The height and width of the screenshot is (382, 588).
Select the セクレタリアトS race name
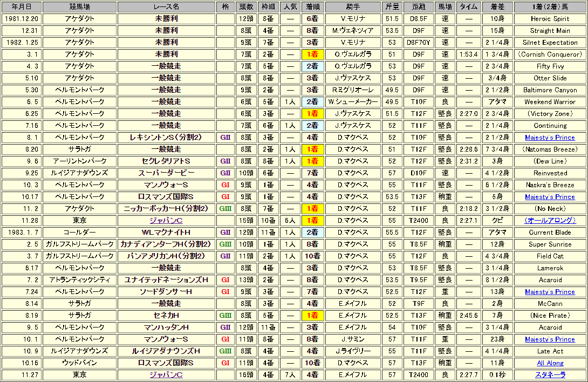pyautogui.click(x=167, y=161)
